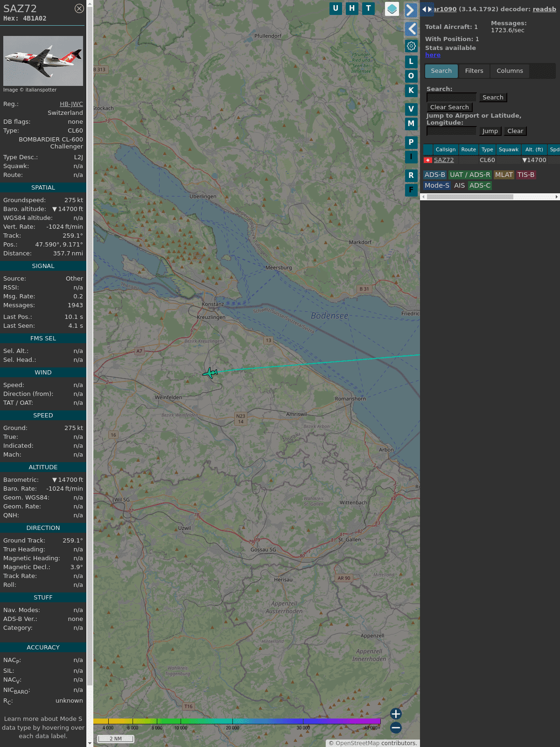This screenshot has width=560, height=747.
Task: Click the Clear Search button
Action: pyautogui.click(x=449, y=107)
